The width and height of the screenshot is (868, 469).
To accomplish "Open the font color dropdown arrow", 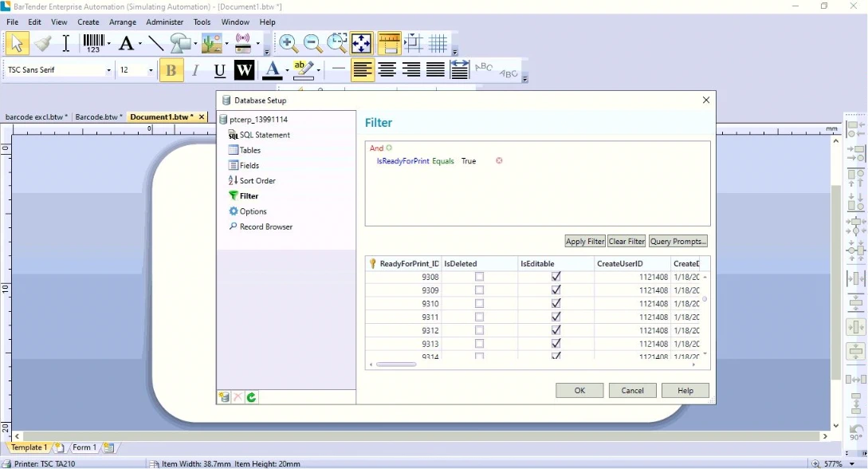I will click(287, 70).
